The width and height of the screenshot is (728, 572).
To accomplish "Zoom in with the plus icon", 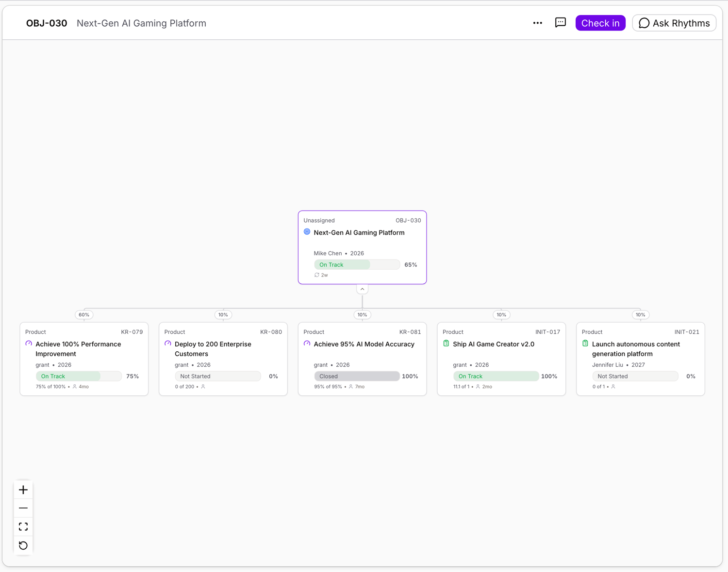I will pos(23,490).
